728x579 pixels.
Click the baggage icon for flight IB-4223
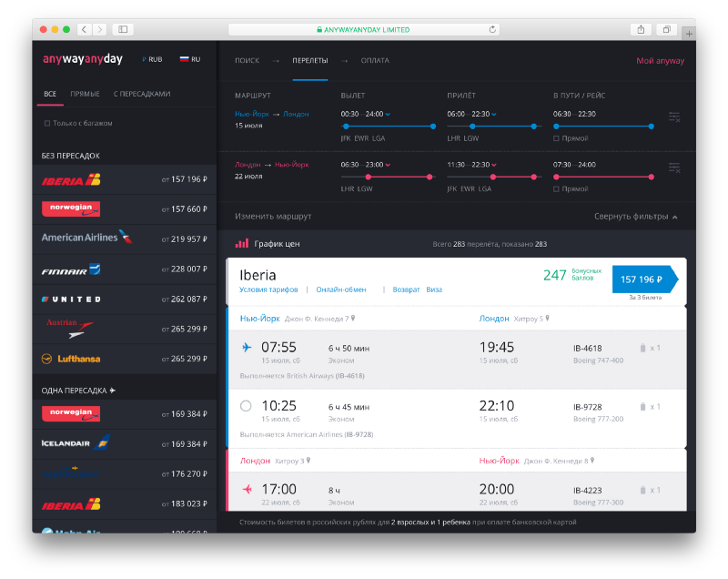[643, 490]
